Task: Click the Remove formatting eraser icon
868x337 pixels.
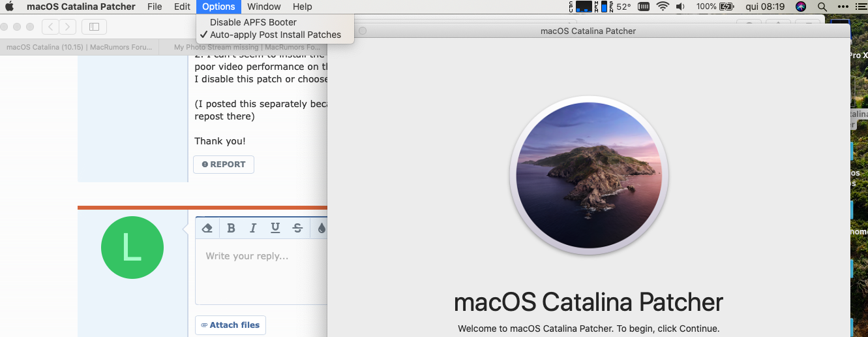Action: coord(207,228)
